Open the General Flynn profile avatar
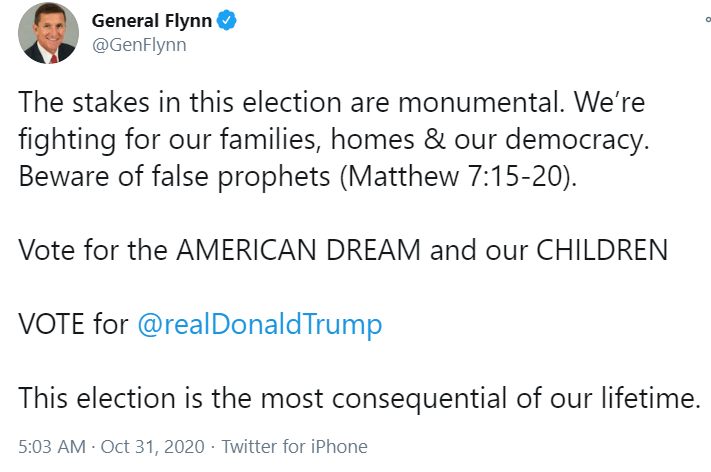 click(x=49, y=33)
